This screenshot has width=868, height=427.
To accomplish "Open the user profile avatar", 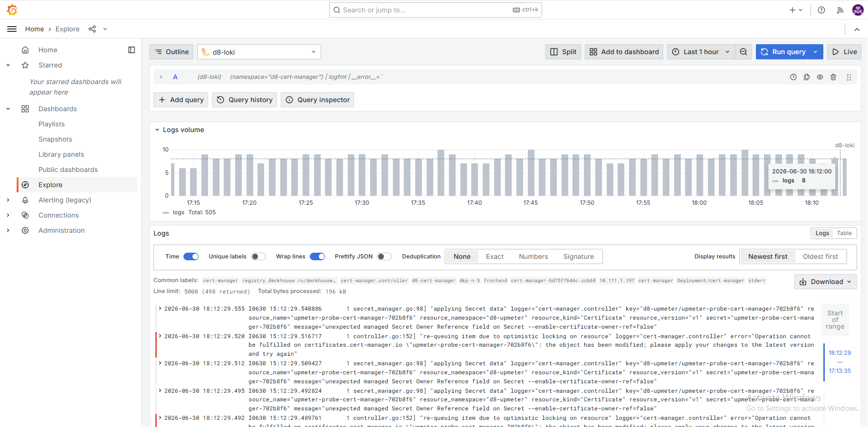I will (858, 10).
